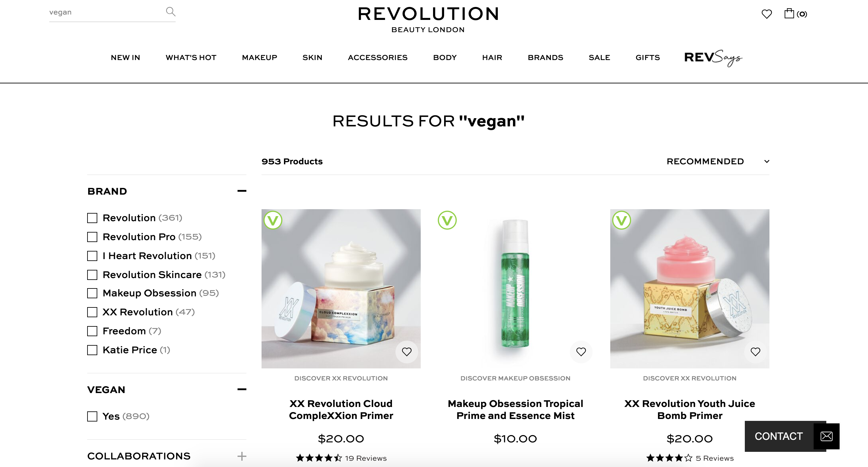This screenshot has height=467, width=868.
Task: Open the Recommended sort dropdown
Action: tap(718, 161)
